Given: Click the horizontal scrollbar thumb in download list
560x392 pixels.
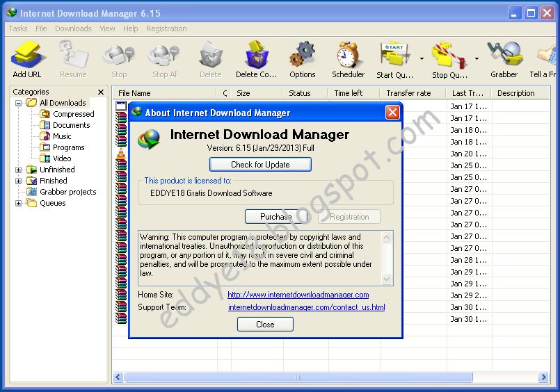Looking at the screenshot, I should [298, 377].
